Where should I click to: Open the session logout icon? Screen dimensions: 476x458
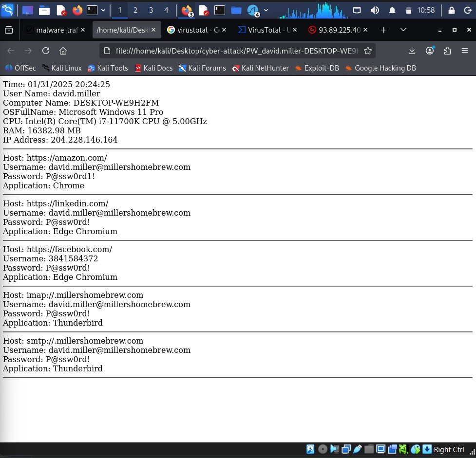pyautogui.click(x=468, y=10)
